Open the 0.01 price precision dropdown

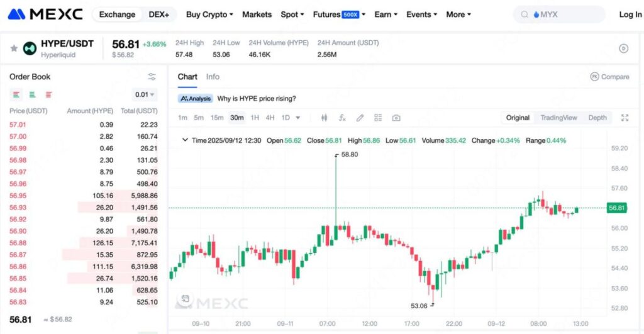(x=145, y=94)
